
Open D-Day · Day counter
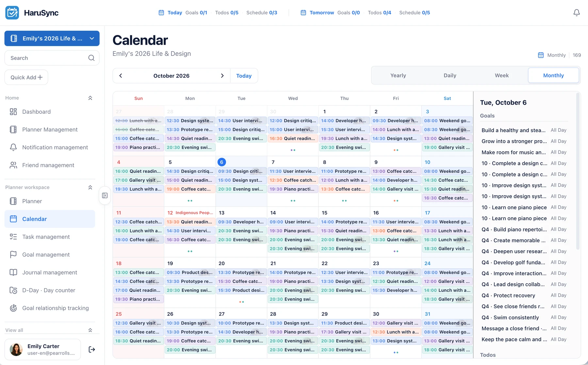click(50, 290)
